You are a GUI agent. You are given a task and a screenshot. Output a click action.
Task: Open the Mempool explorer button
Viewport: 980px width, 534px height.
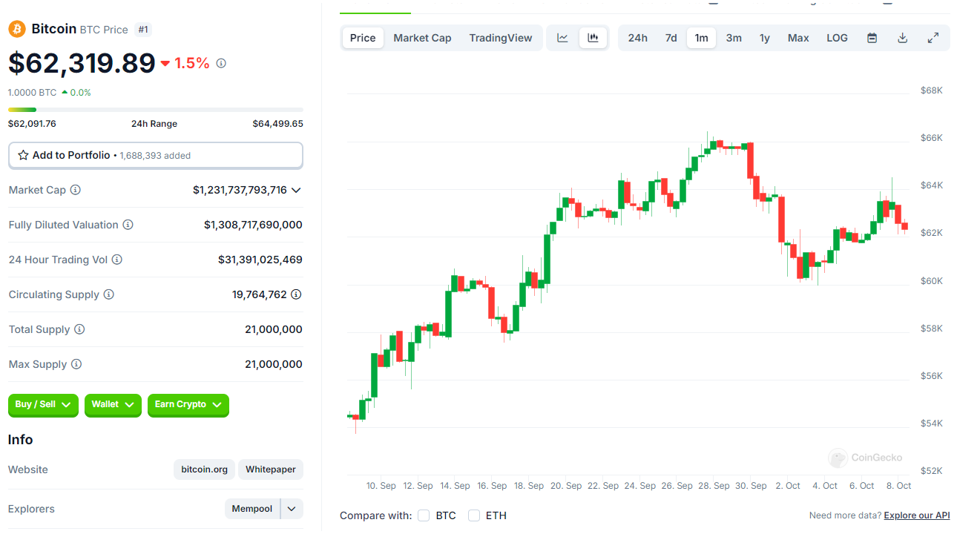(x=252, y=509)
